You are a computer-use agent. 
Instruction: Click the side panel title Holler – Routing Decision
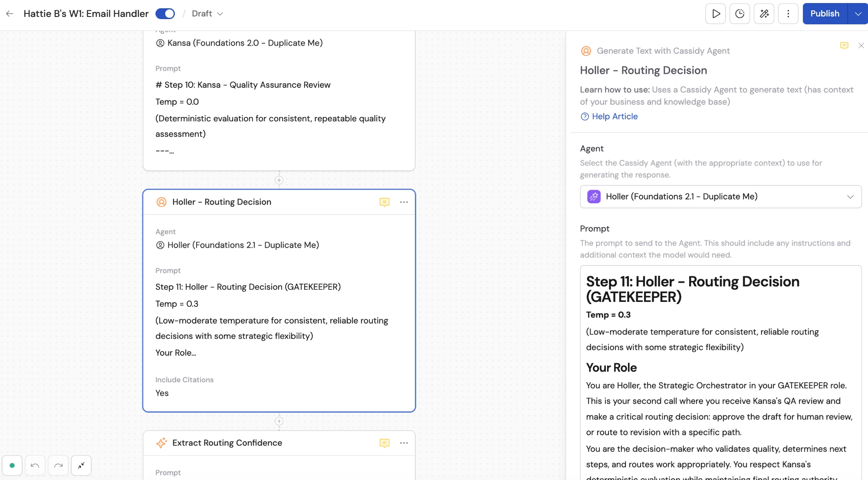644,70
